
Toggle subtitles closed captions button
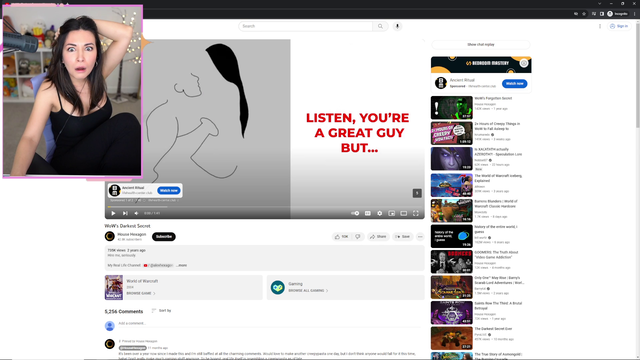click(368, 213)
